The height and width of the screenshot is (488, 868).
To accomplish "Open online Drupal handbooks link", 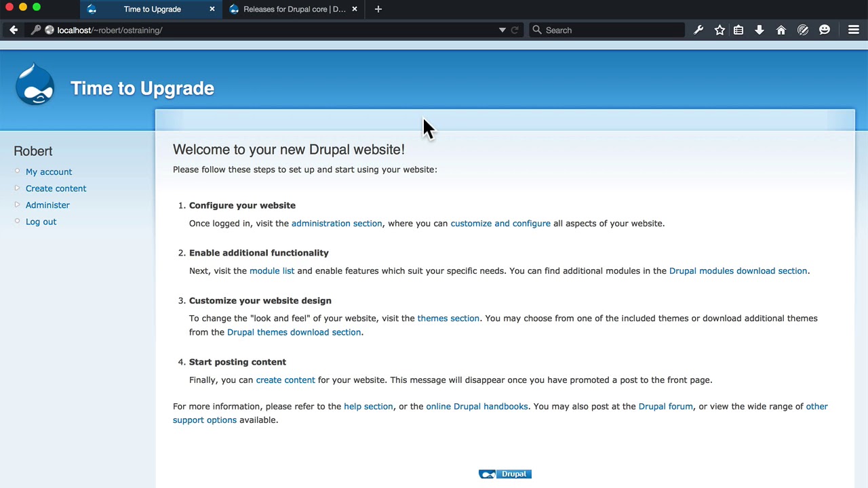I will click(477, 406).
